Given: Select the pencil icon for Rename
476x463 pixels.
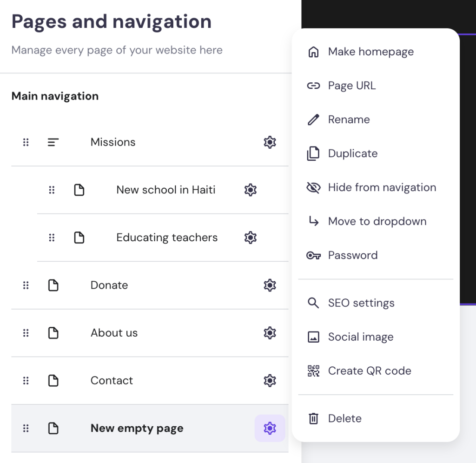Looking at the screenshot, I should pyautogui.click(x=314, y=119).
